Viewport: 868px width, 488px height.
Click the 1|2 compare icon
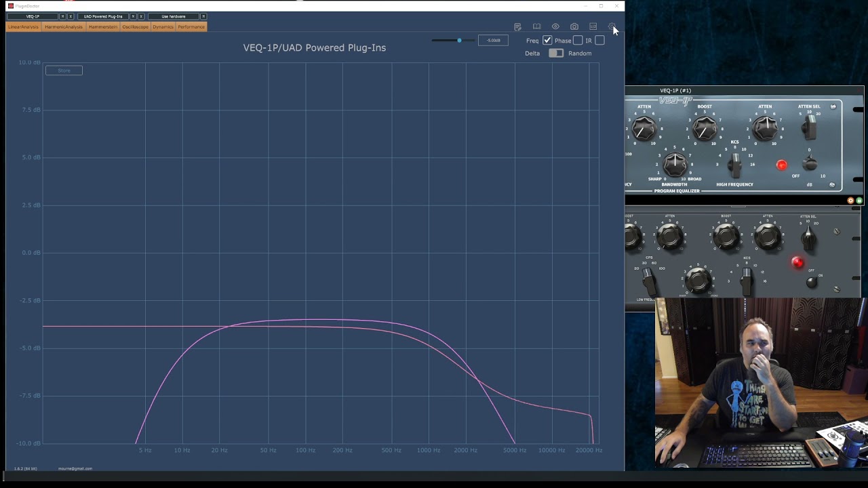pos(593,26)
